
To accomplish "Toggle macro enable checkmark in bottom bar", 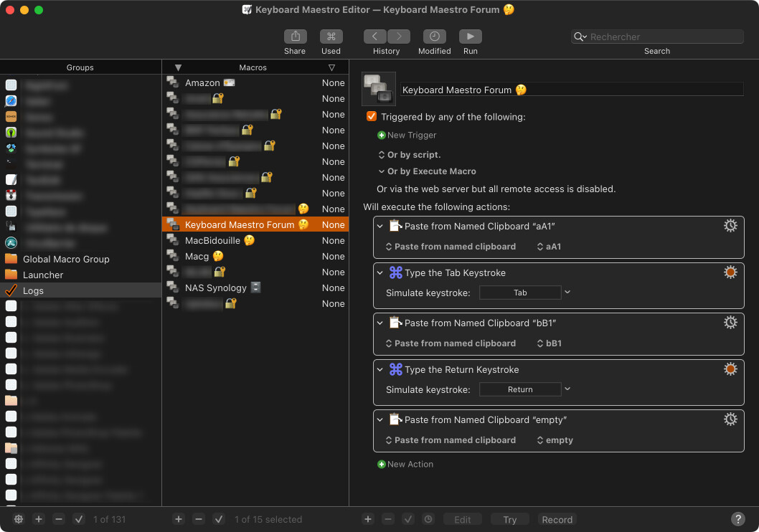I will tap(219, 519).
